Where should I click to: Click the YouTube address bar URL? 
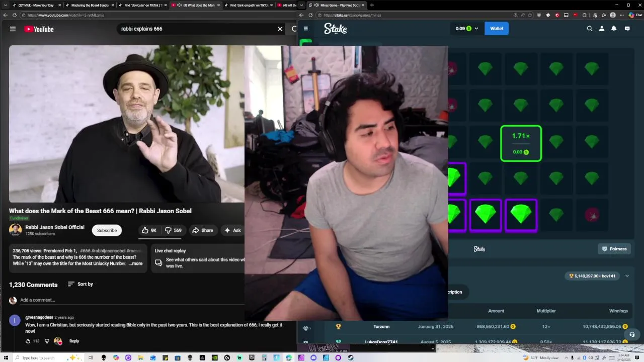click(x=66, y=15)
